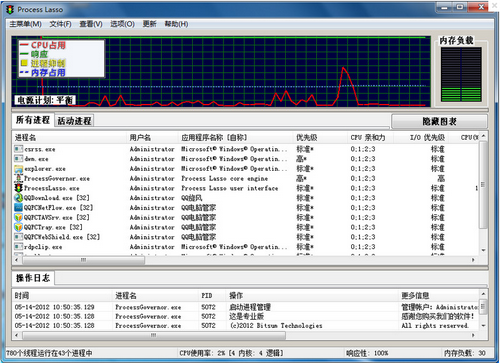Click log entry 启动进程管理
The width and height of the screenshot is (500, 363).
tap(250, 307)
